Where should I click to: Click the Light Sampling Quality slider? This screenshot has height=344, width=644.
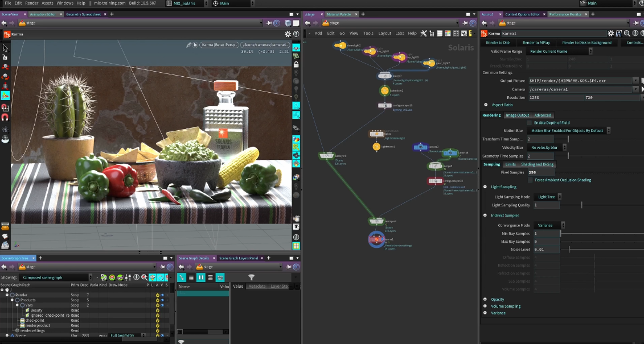tap(581, 205)
